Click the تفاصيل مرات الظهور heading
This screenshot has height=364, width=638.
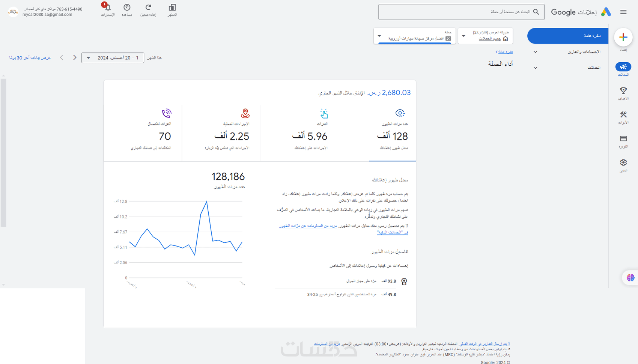tap(390, 252)
